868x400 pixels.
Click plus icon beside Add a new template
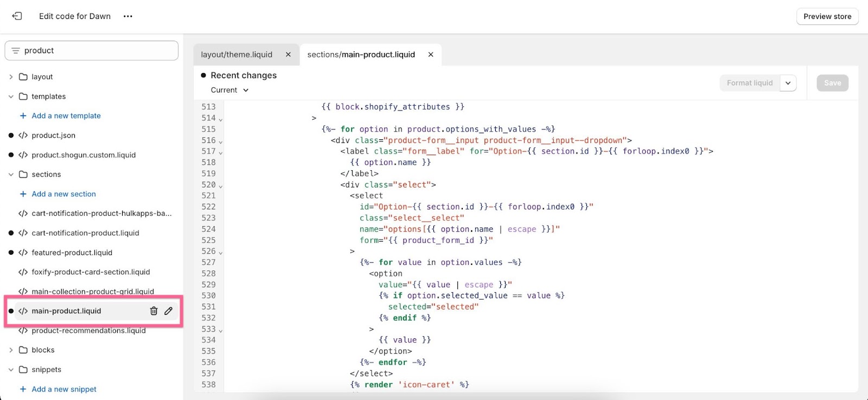[x=23, y=116]
